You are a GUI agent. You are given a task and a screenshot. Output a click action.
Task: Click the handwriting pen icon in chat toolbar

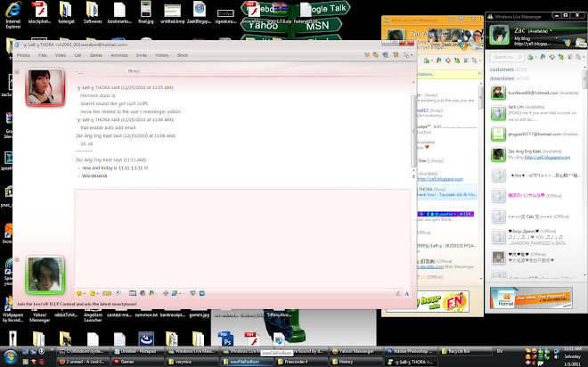(x=398, y=294)
